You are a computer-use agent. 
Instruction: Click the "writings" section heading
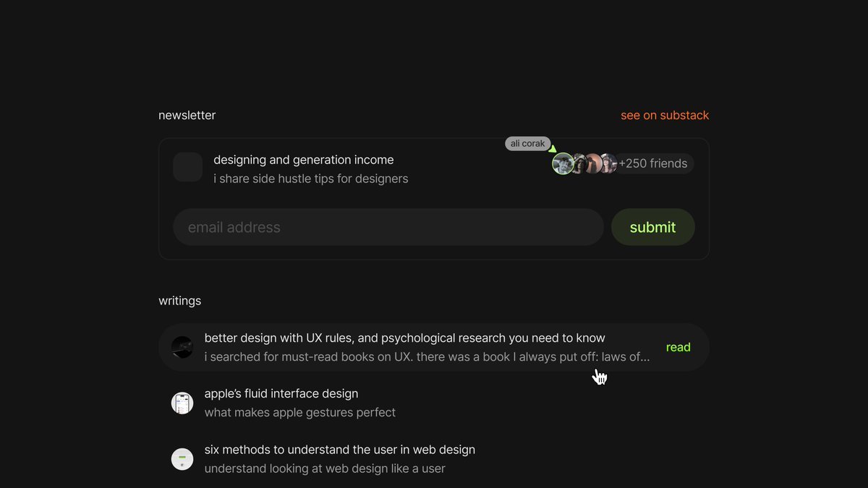[180, 301]
